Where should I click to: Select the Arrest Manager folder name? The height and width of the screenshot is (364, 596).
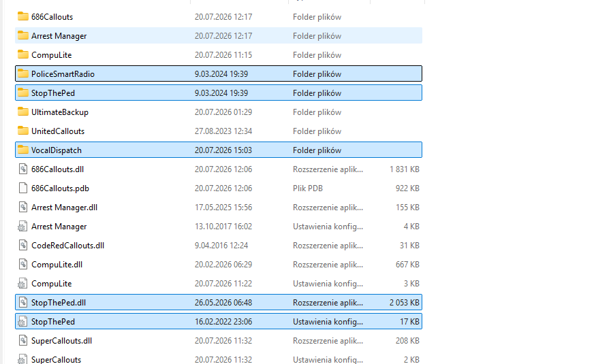[x=59, y=35]
